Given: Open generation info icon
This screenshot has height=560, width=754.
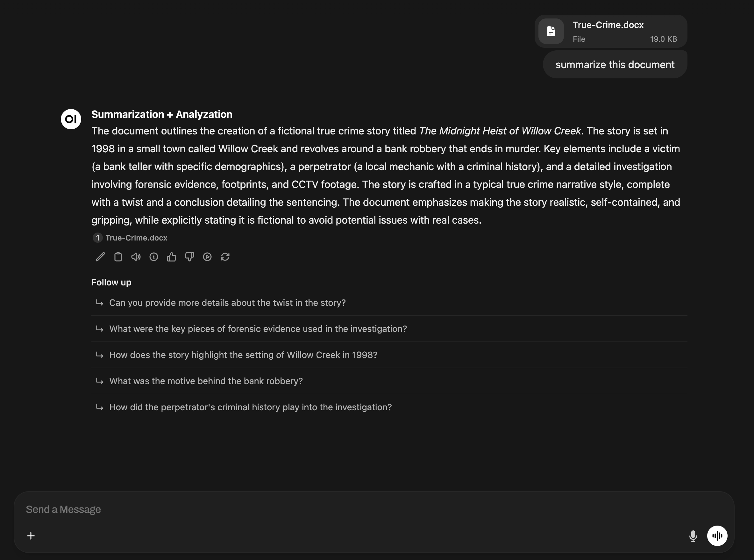Looking at the screenshot, I should tap(154, 257).
